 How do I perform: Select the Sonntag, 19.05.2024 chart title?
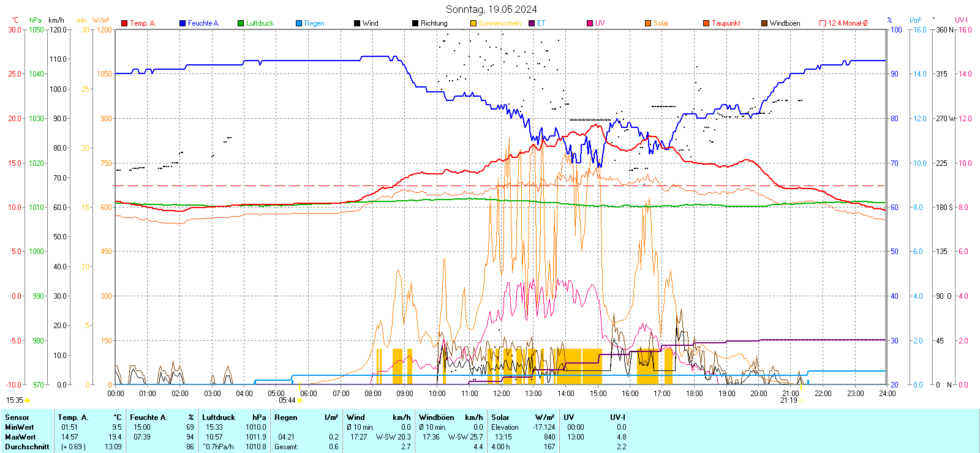click(x=491, y=9)
